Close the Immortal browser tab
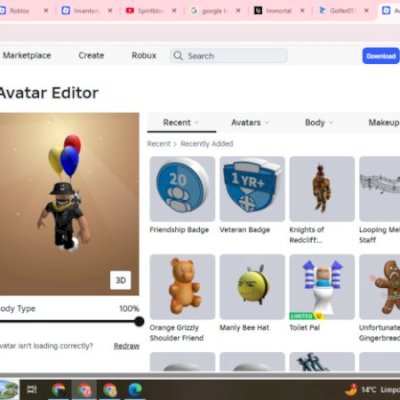This screenshot has height=400, width=400. (302, 11)
